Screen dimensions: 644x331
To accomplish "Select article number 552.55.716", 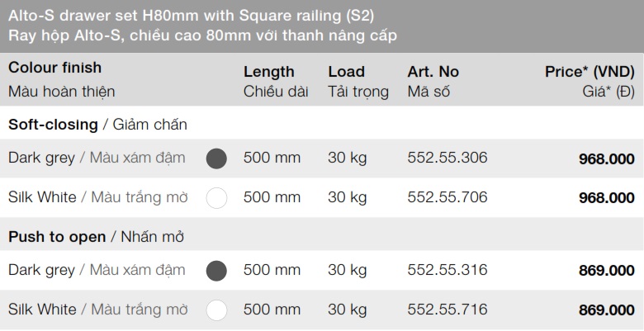I will tap(447, 310).
